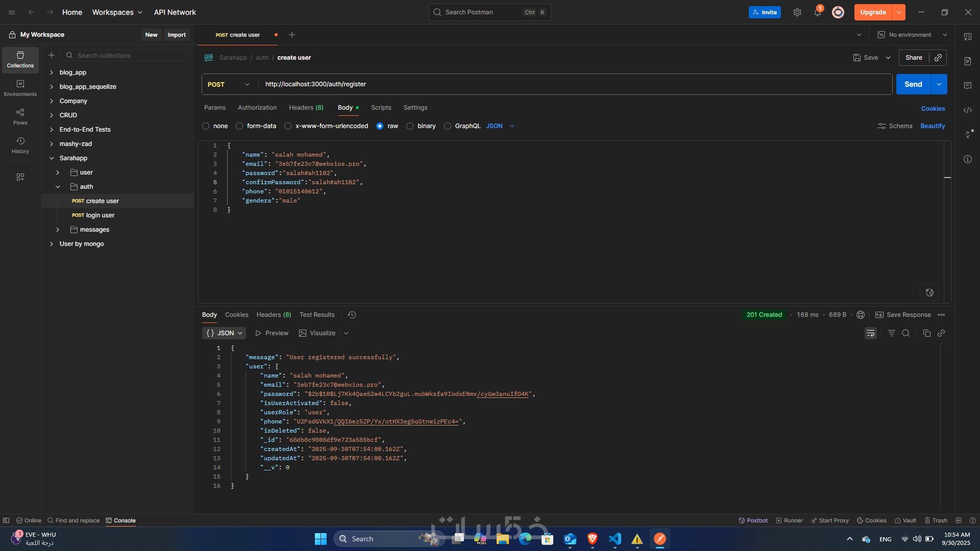980x551 pixels.
Task: Open the code snippet icon
Action: coord(968,110)
